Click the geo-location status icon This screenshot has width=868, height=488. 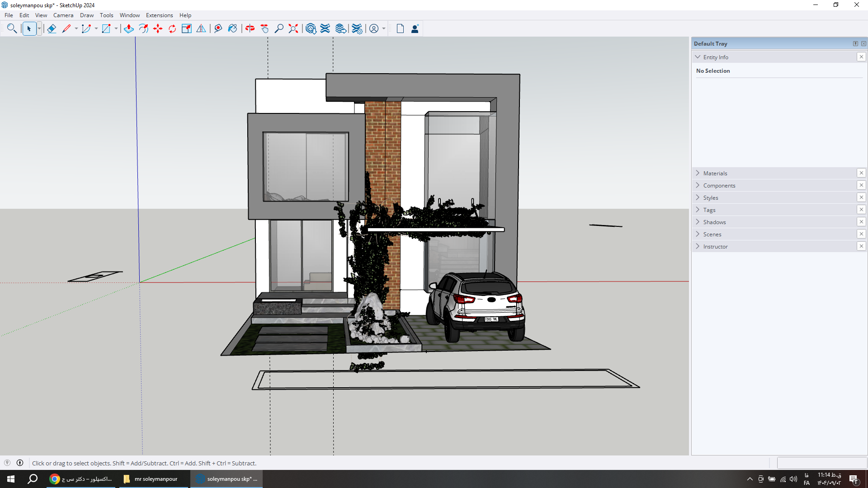point(7,463)
